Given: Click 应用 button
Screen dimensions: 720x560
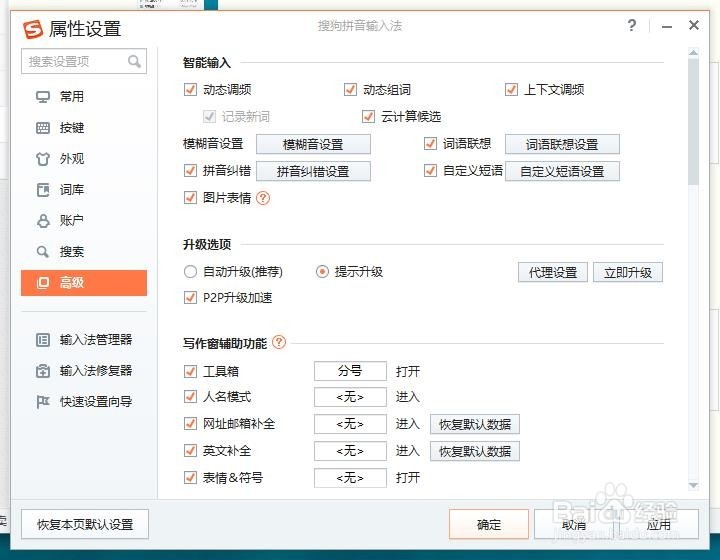Looking at the screenshot, I should coord(659,524).
